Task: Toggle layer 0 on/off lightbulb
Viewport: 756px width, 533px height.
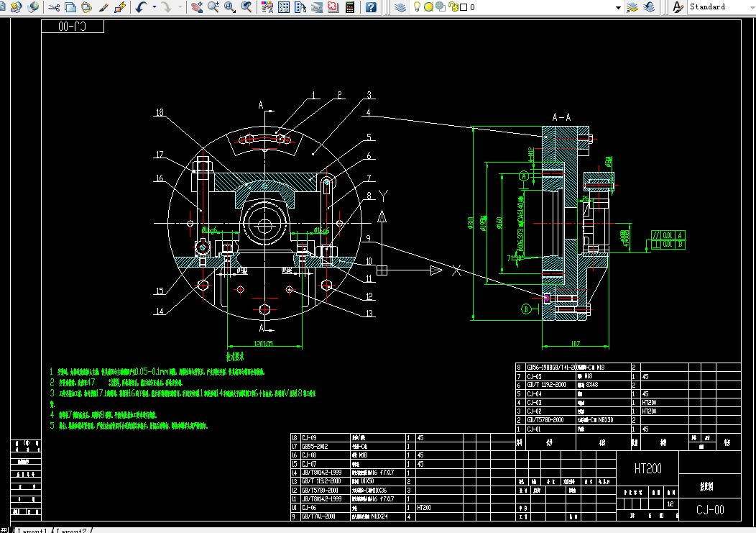Action: point(417,7)
